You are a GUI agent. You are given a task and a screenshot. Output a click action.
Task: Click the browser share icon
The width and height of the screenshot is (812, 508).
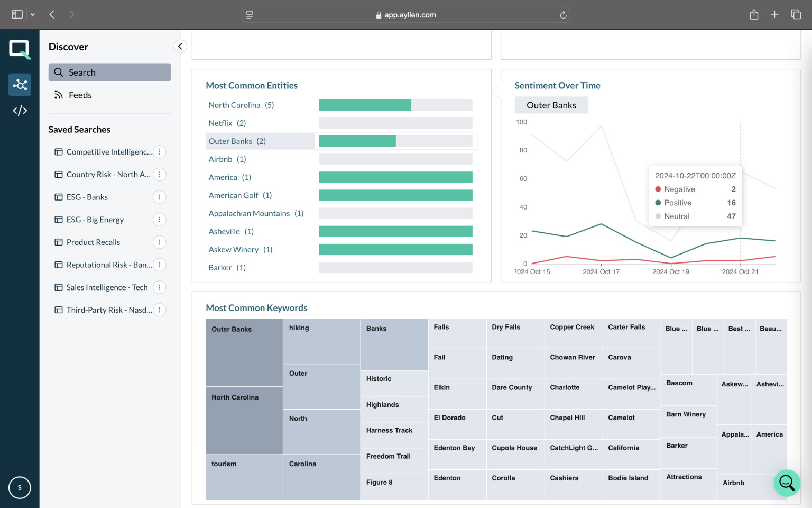(754, 15)
